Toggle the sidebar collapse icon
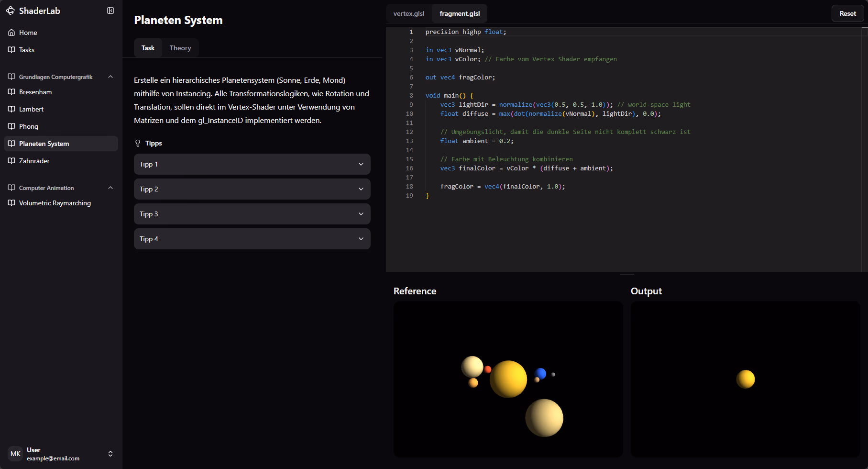The height and width of the screenshot is (469, 868). pyautogui.click(x=110, y=11)
